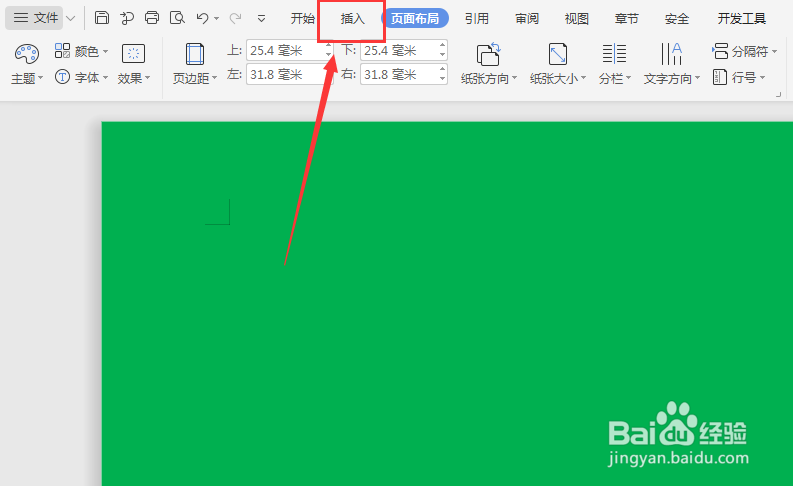The height and width of the screenshot is (486, 793).
Task: Expand the 页边距 dropdown label
Action: (x=195, y=78)
